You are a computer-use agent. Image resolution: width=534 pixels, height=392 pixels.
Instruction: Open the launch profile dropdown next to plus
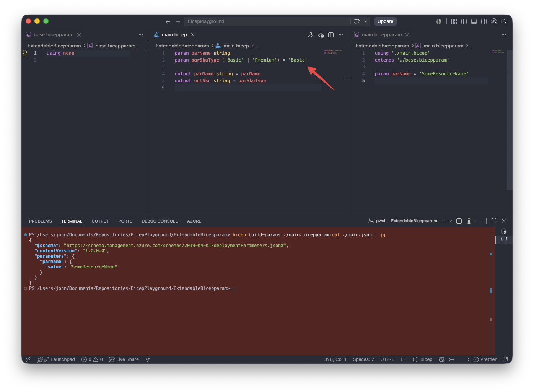coord(450,221)
